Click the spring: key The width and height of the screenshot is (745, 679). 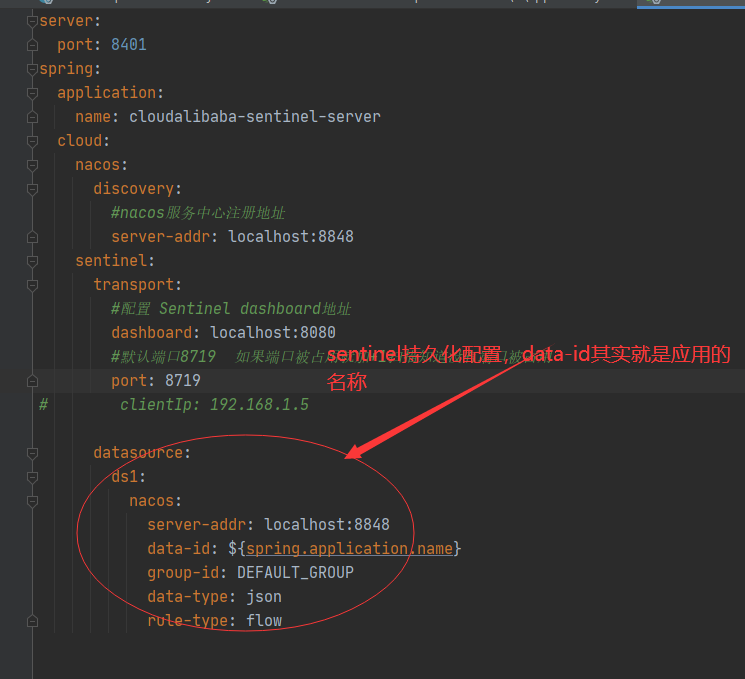(70, 69)
